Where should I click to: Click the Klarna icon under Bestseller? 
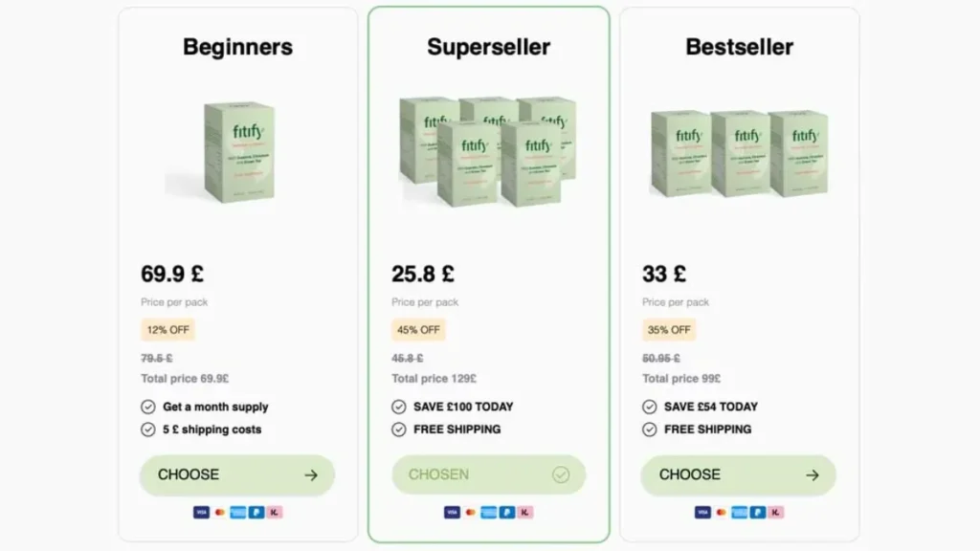pos(774,512)
